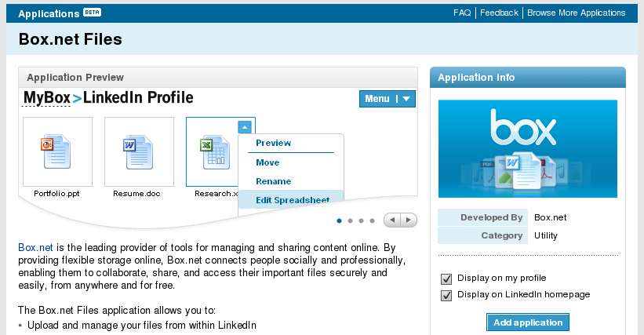Click Browse More Applications link
The width and height of the screenshot is (644, 335).
tap(576, 13)
